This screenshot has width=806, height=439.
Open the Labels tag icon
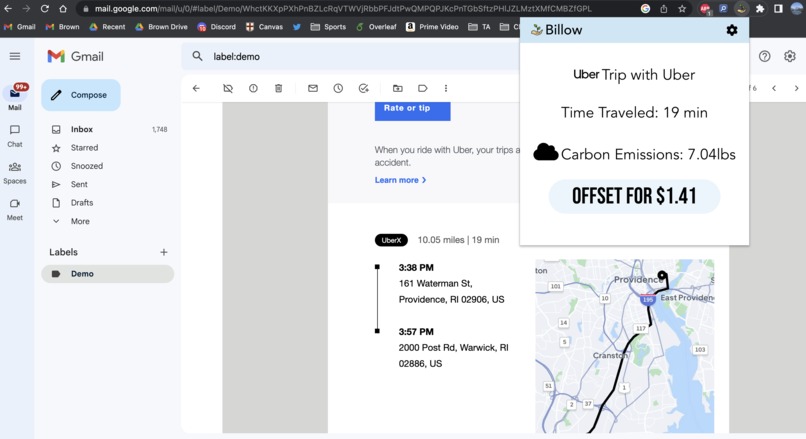click(x=423, y=88)
